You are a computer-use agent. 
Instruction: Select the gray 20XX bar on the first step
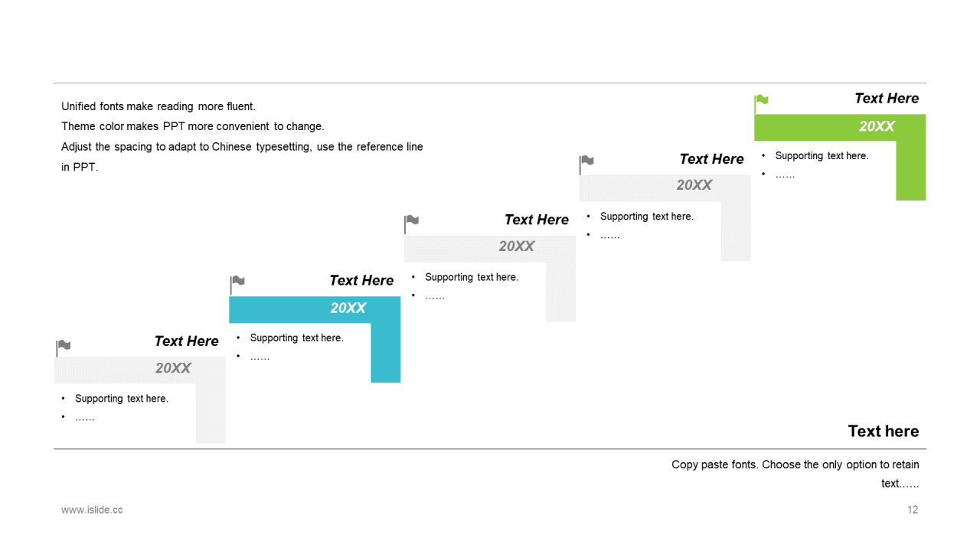point(139,369)
